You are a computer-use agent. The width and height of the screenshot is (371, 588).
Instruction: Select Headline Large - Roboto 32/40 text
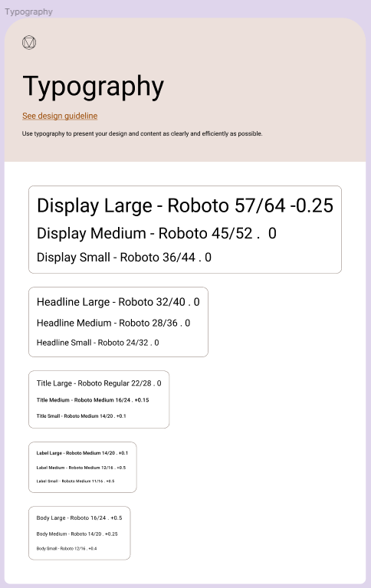118,302
